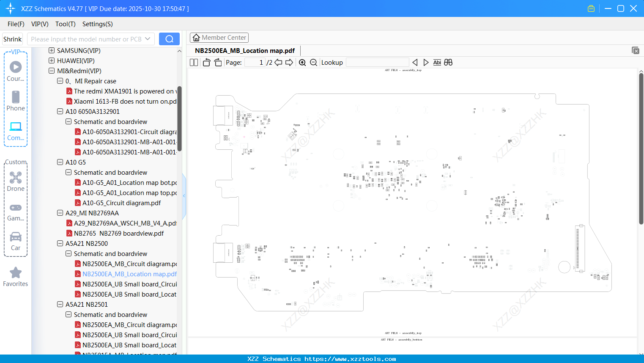This screenshot has width=644, height=363.
Task: Open the VIP(V) menu
Action: tap(40, 24)
